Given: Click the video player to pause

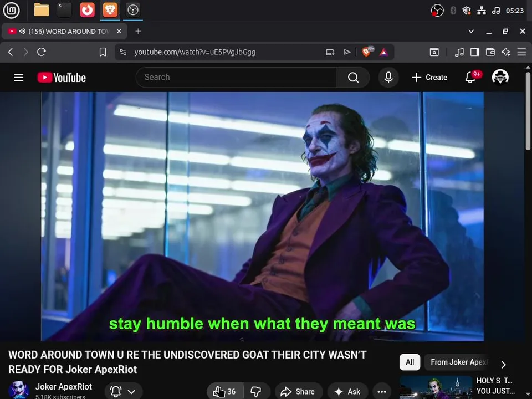Looking at the screenshot, I should 262,217.
